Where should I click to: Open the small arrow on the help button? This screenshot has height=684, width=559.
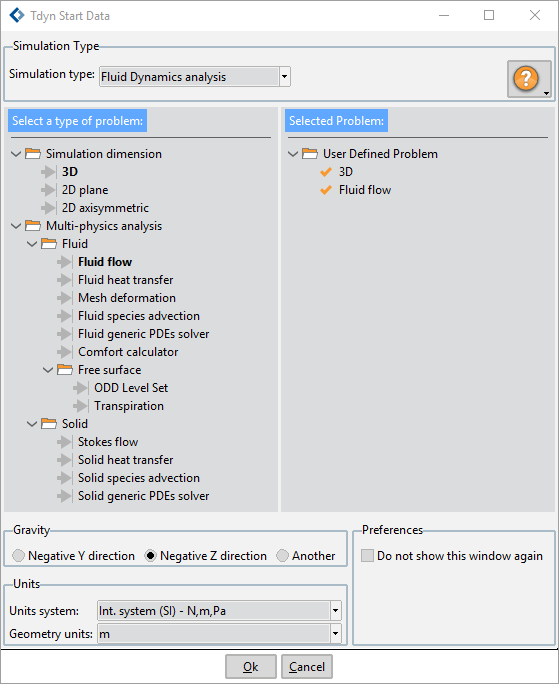(546, 93)
